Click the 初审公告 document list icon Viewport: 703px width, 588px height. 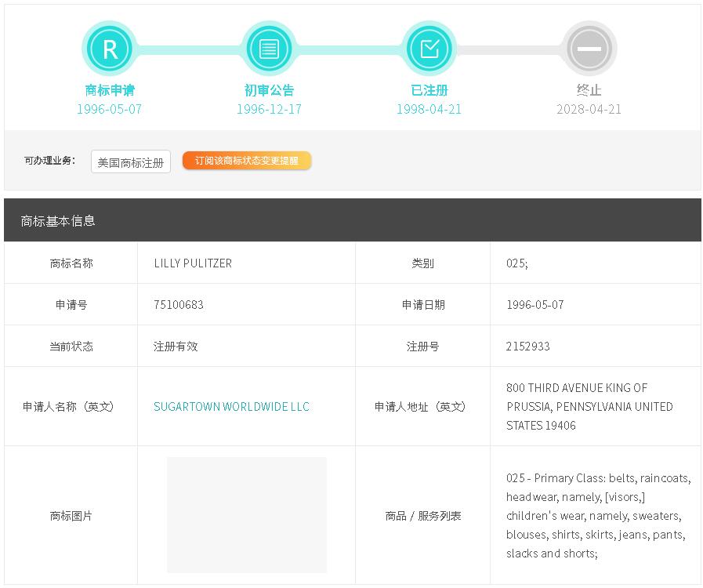click(x=269, y=49)
